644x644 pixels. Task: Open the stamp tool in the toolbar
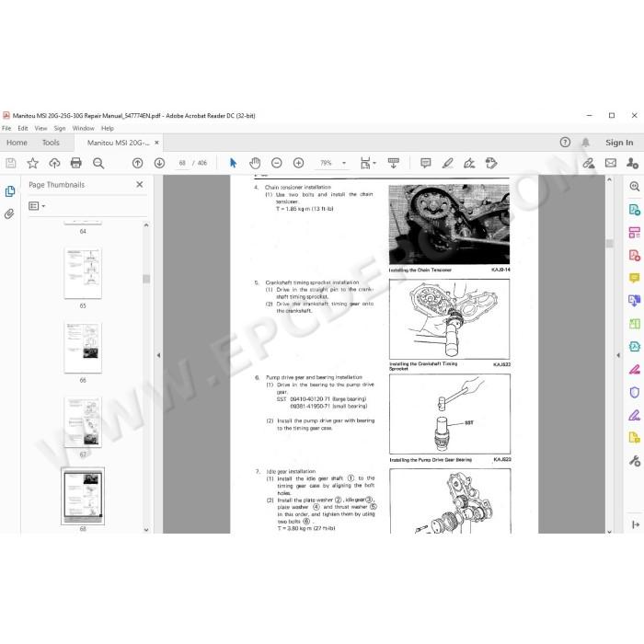[491, 163]
